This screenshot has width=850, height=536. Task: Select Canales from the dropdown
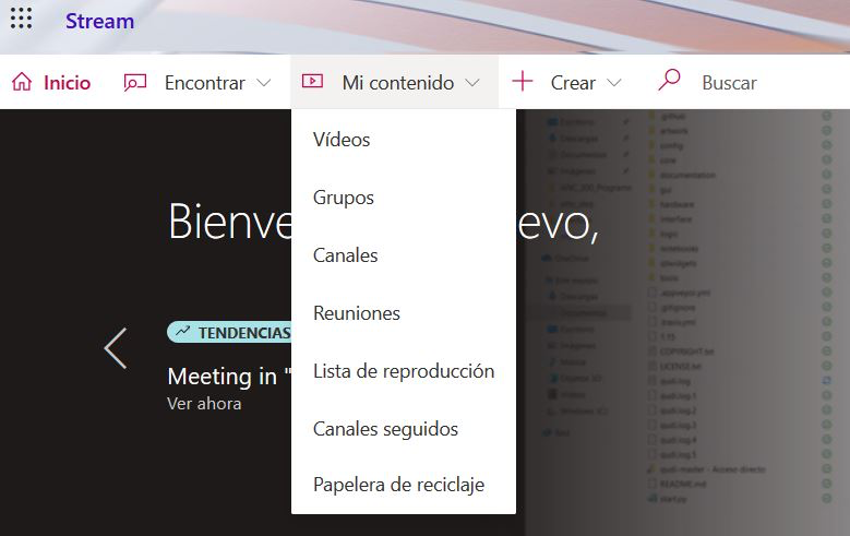pos(403,255)
